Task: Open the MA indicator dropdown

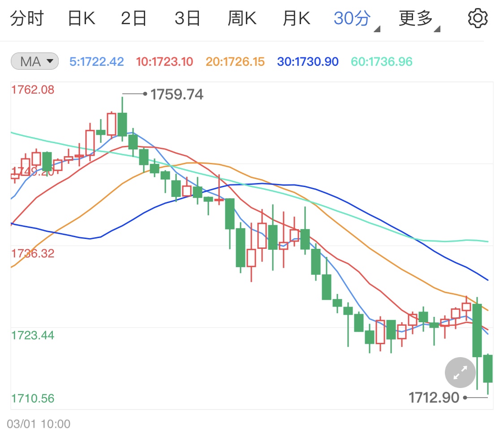Action: click(x=34, y=62)
